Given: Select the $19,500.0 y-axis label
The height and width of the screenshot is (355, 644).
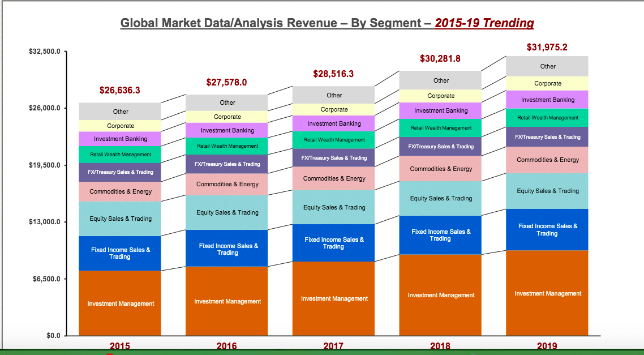Looking at the screenshot, I should point(45,165).
